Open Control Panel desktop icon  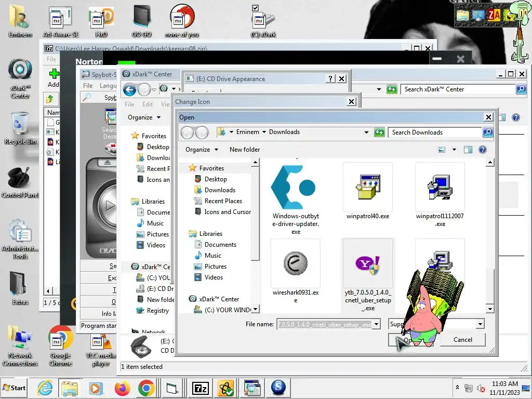pos(20,182)
